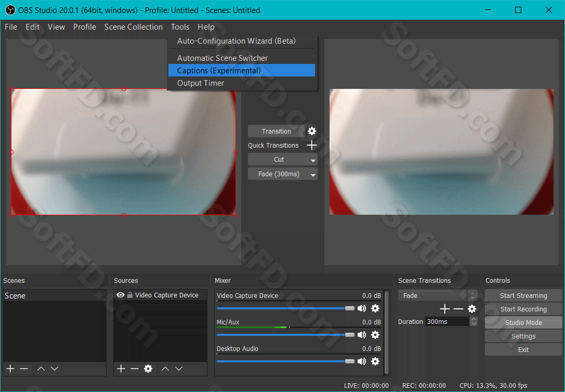The width and height of the screenshot is (565, 392).
Task: Add a quick transition with plus icon
Action: 312,145
